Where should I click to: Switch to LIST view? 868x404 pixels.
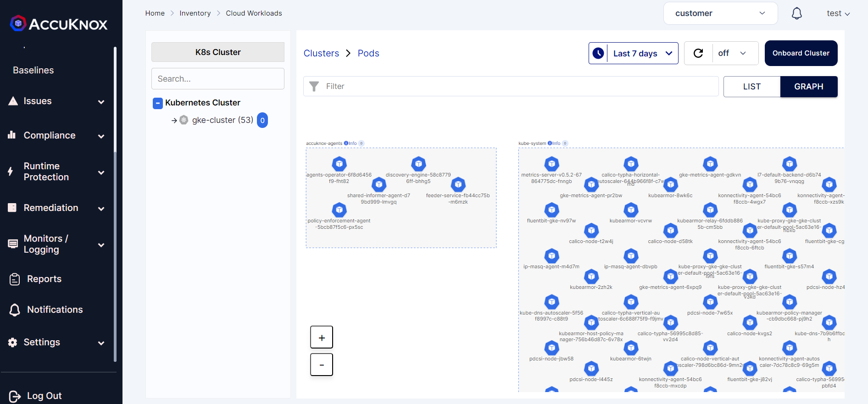[x=751, y=87]
